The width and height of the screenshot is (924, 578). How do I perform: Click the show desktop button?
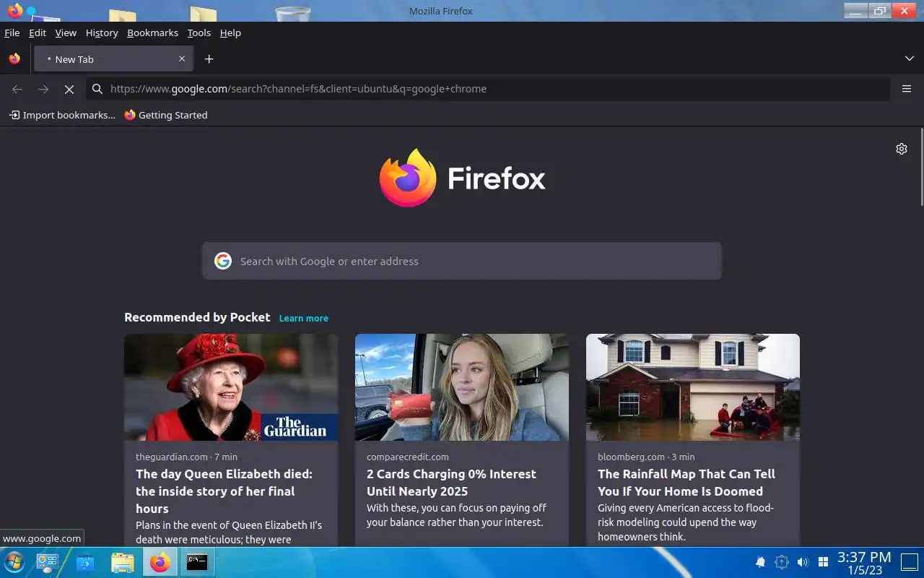point(911,562)
